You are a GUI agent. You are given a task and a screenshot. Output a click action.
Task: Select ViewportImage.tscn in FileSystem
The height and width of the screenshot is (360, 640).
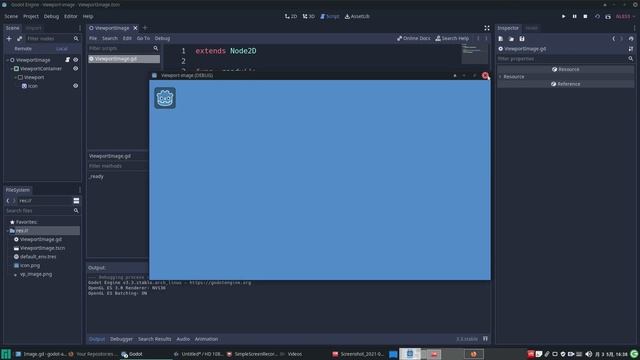(x=42, y=248)
